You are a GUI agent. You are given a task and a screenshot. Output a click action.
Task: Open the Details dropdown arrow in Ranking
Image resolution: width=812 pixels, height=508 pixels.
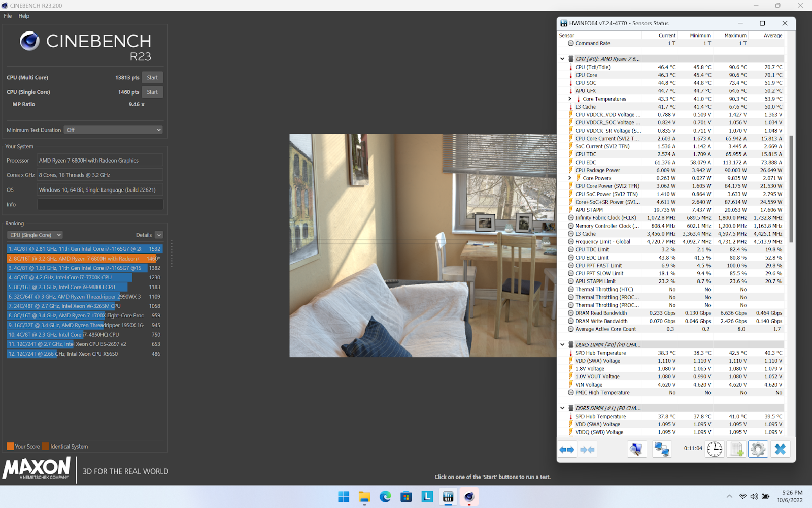[159, 235]
